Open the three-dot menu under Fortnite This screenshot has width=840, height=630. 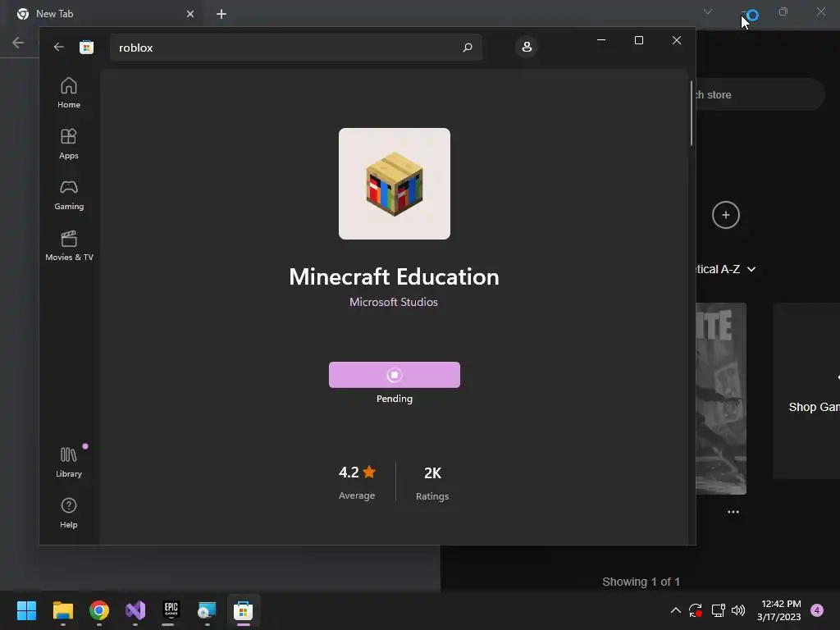733,512
